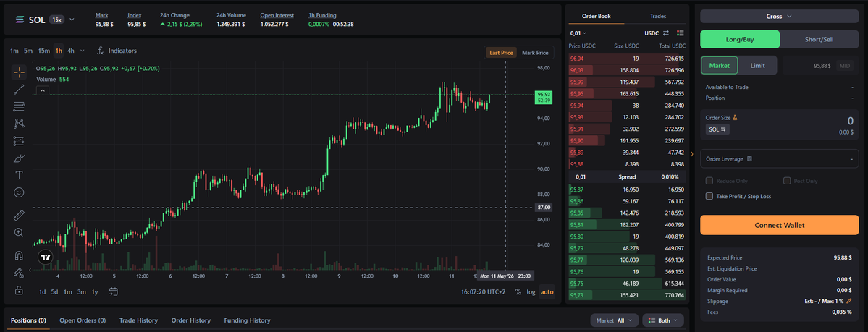This screenshot has height=332, width=868.
Task: Swap order book currency via USDC arrows
Action: point(666,33)
